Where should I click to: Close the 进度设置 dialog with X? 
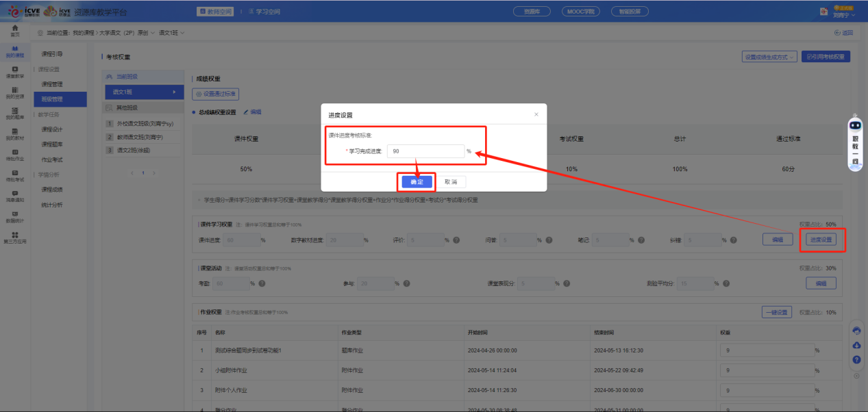tap(536, 114)
